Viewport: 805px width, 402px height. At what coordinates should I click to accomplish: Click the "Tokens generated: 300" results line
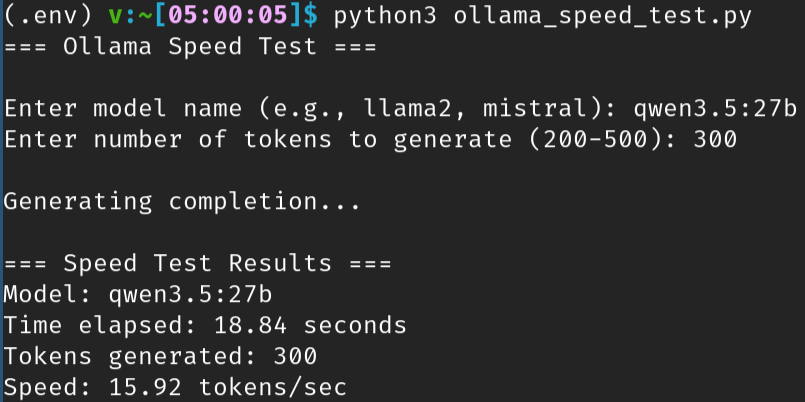pyautogui.click(x=161, y=356)
